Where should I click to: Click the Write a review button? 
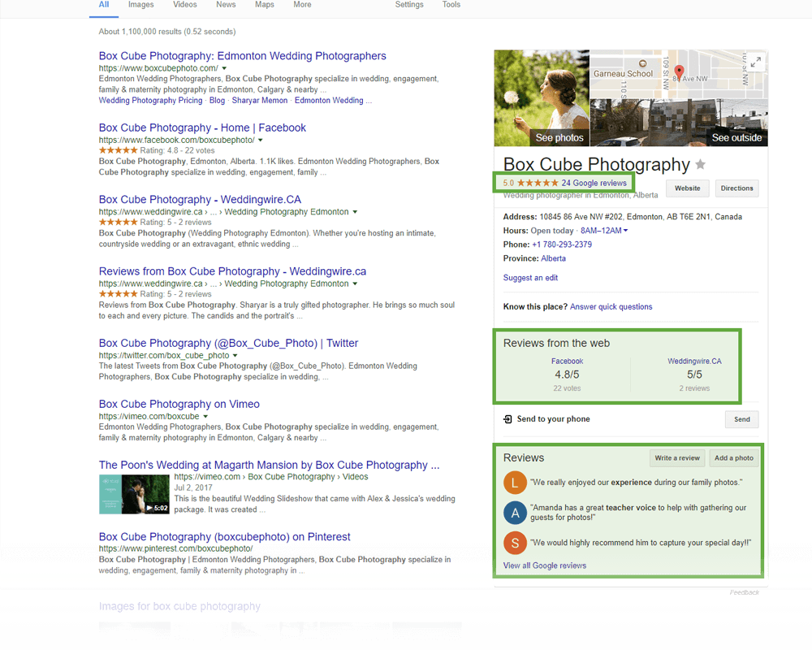[677, 458]
